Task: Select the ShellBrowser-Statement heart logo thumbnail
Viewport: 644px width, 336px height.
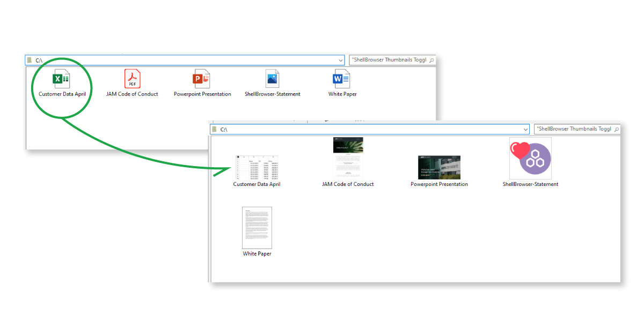Action: (x=530, y=158)
